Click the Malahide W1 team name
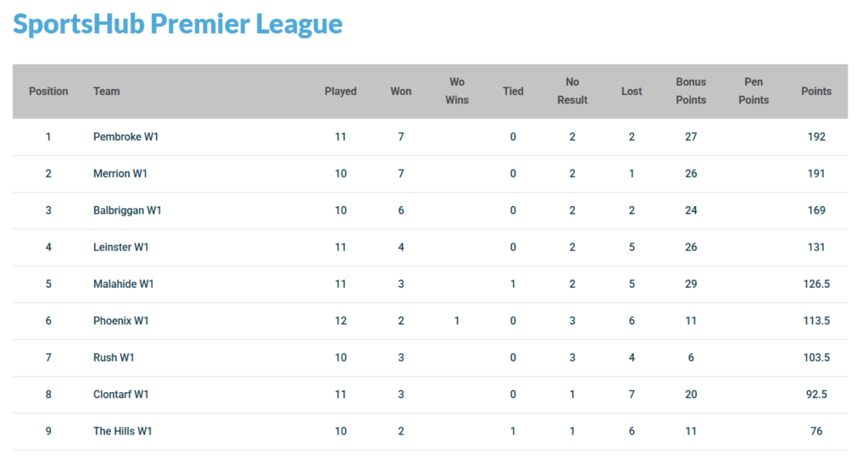Image resolution: width=868 pixels, height=459 pixels. coord(124,284)
